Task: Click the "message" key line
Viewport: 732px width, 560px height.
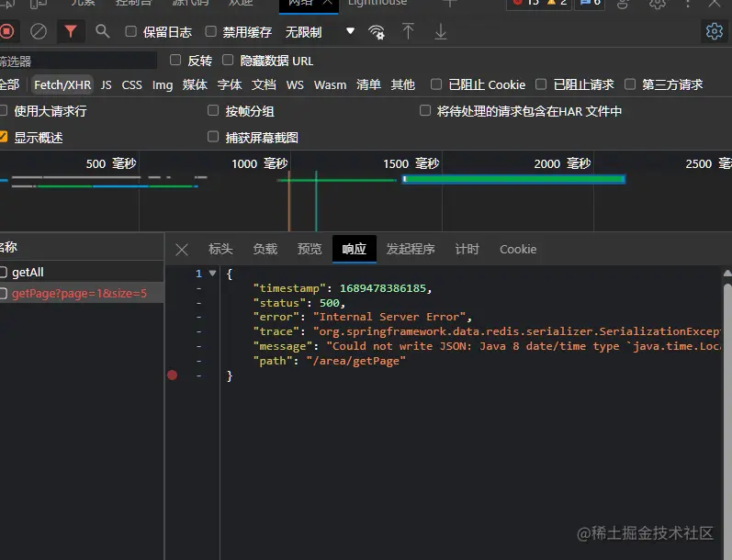Action: pos(283,346)
